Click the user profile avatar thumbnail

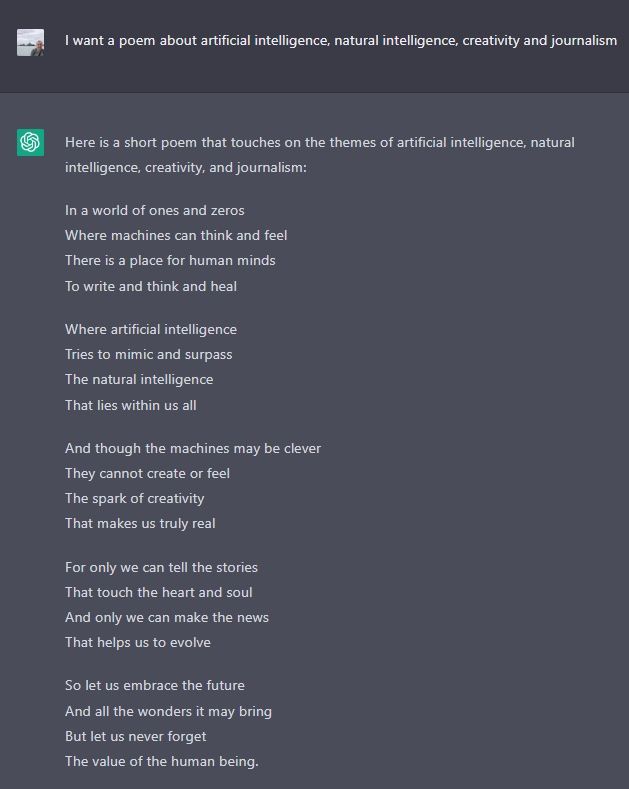click(x=30, y=42)
